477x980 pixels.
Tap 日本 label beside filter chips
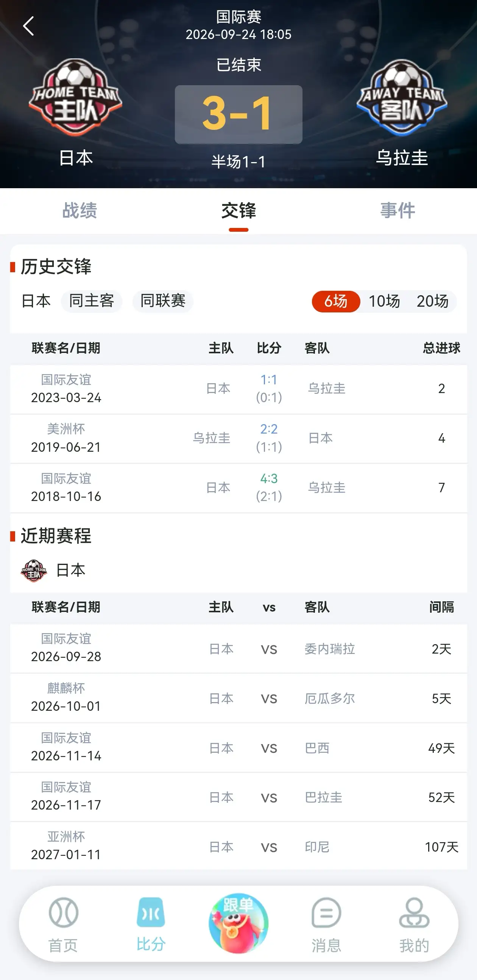tap(36, 301)
